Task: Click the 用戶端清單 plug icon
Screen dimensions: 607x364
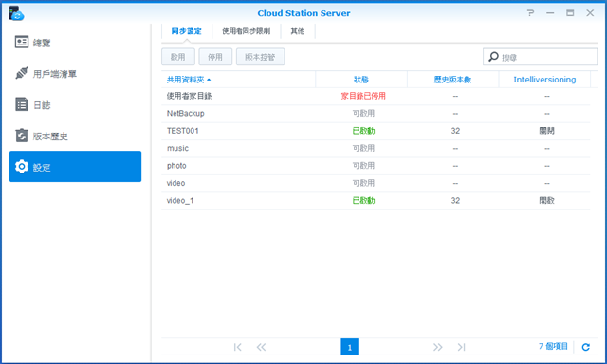Action: pos(22,73)
